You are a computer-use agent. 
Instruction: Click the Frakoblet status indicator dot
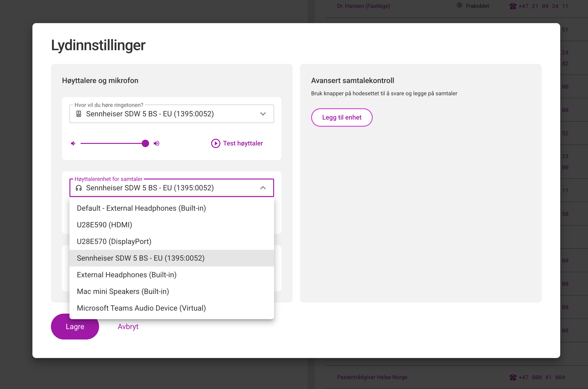pyautogui.click(x=459, y=5)
